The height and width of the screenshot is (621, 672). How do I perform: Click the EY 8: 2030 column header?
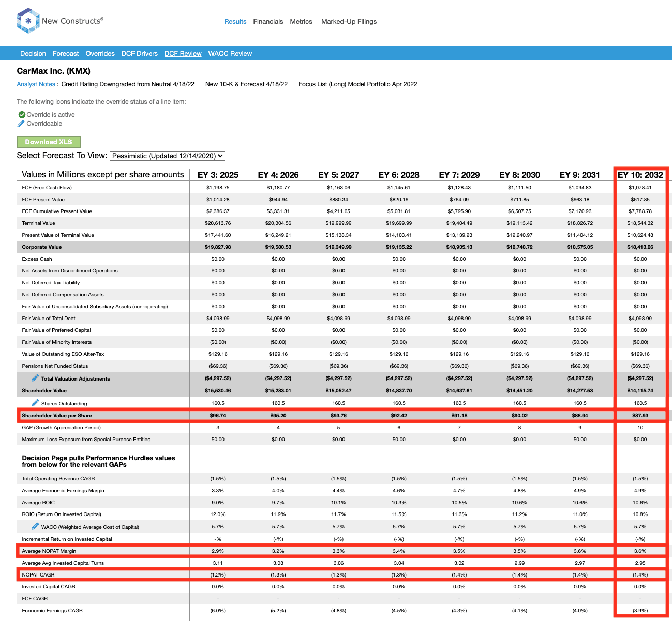click(519, 175)
